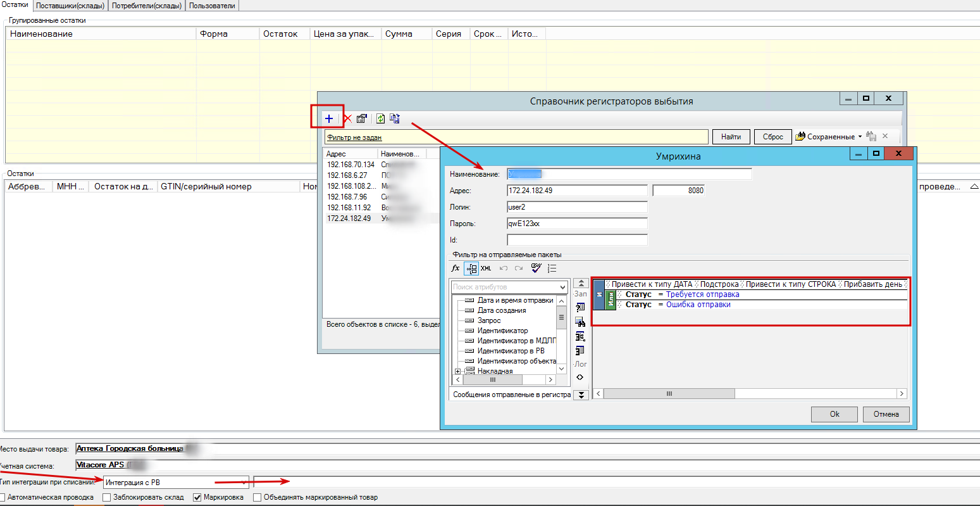Image resolution: width=980 pixels, height=506 pixels.
Task: Enable the Автоматическая проводка checkbox
Action: [x=3, y=497]
